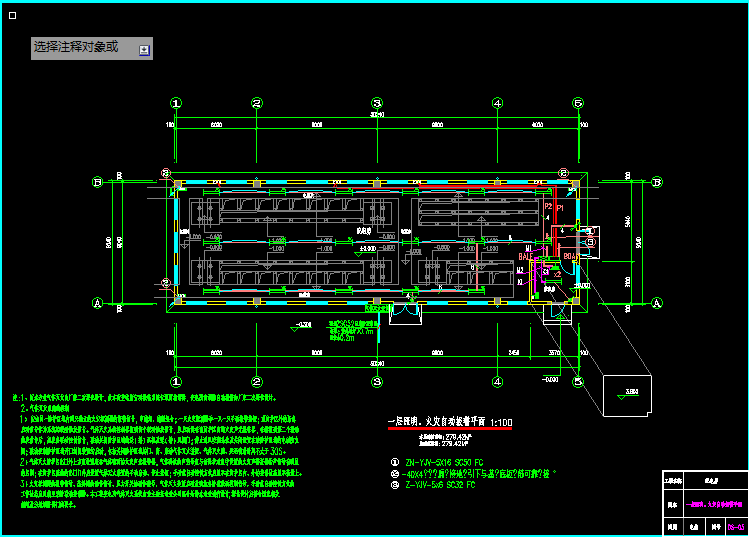Open the command prompt options dropdown icon

pos(144,49)
